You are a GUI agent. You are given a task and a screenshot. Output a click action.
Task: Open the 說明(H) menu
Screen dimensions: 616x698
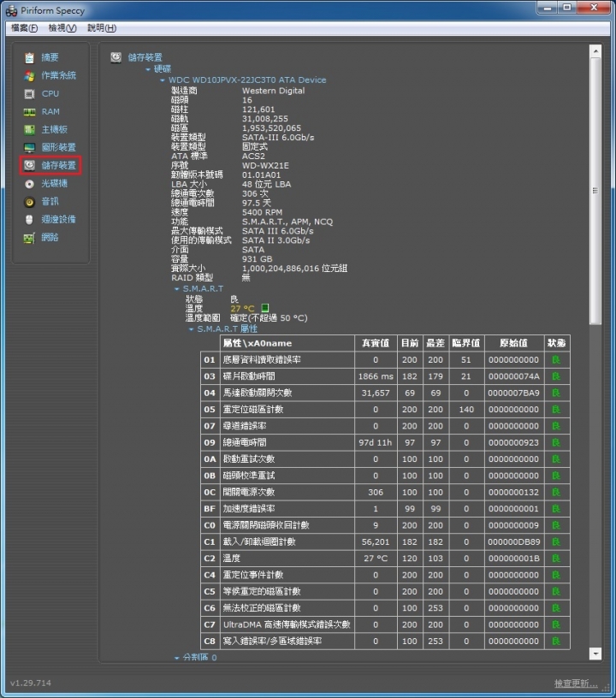(102, 28)
